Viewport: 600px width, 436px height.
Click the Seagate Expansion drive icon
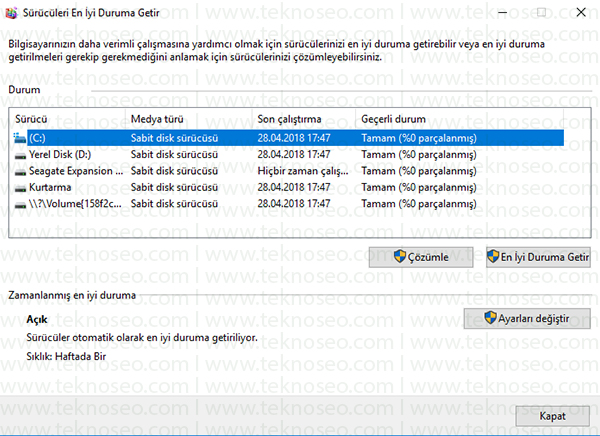[20, 173]
